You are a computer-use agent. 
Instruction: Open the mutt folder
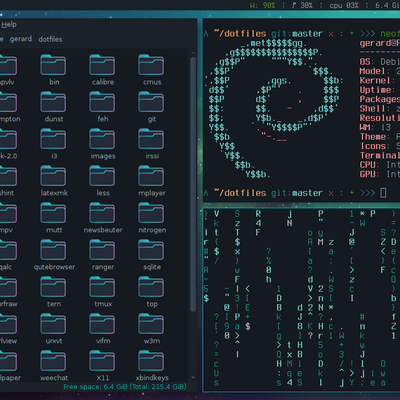click(x=53, y=218)
